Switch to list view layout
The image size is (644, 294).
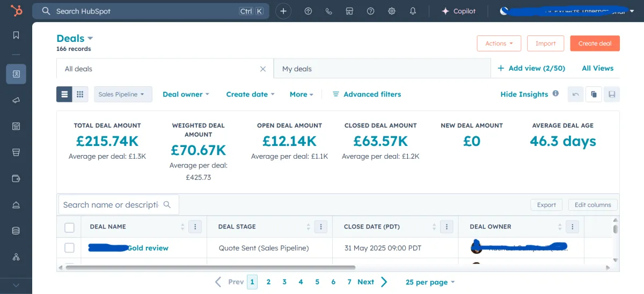coord(64,94)
